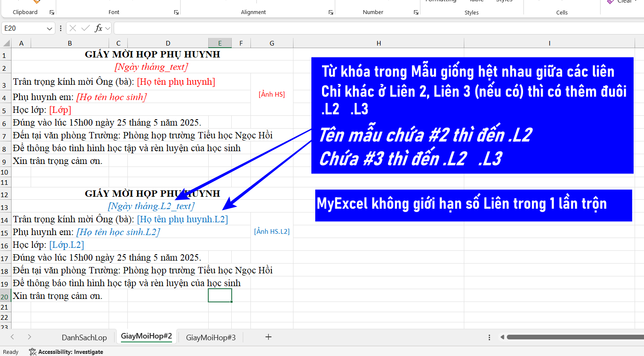Click Accessibility: Investigate in status bar

pos(66,352)
